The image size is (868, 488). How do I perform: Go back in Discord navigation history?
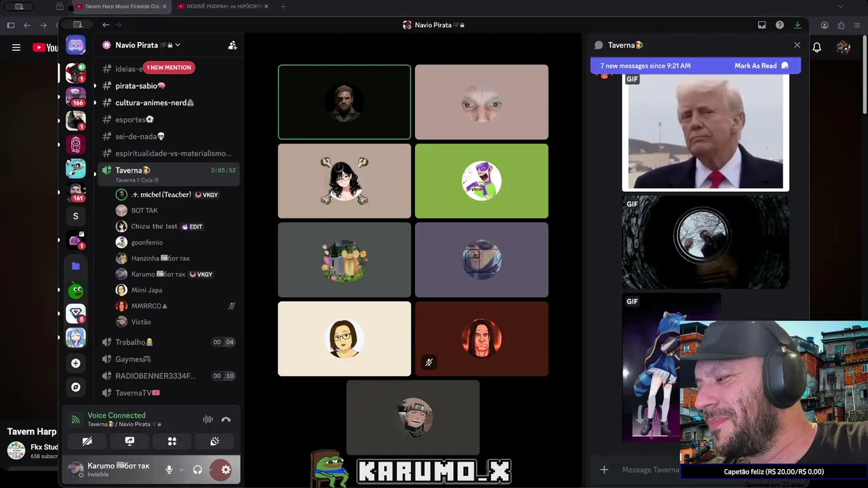click(106, 25)
